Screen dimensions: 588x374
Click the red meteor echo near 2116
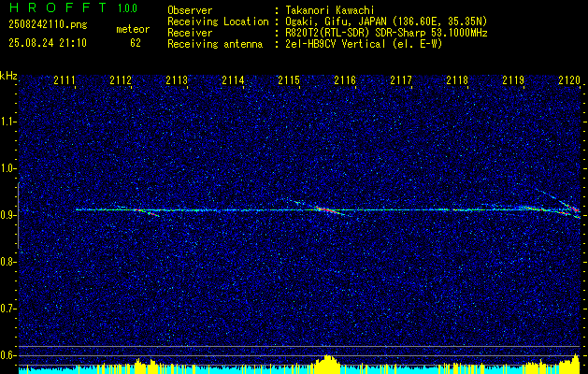point(327,209)
